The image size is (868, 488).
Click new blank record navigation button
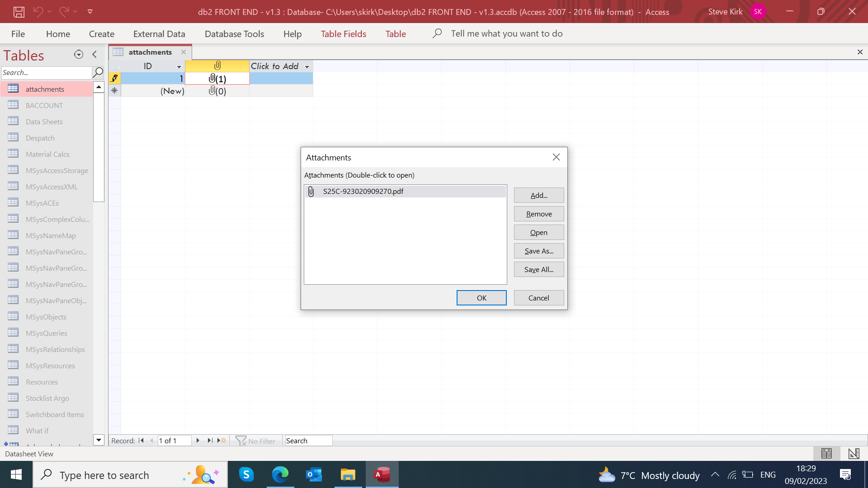[222, 441]
